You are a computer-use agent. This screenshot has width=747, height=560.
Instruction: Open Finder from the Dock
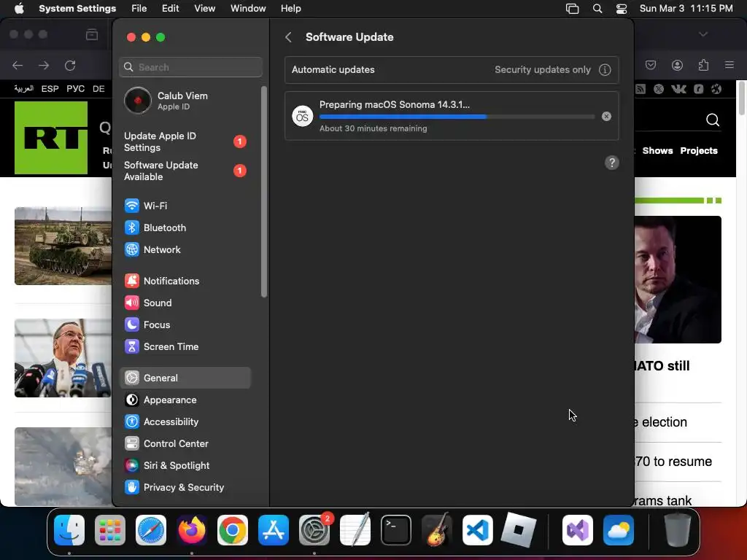pos(69,530)
